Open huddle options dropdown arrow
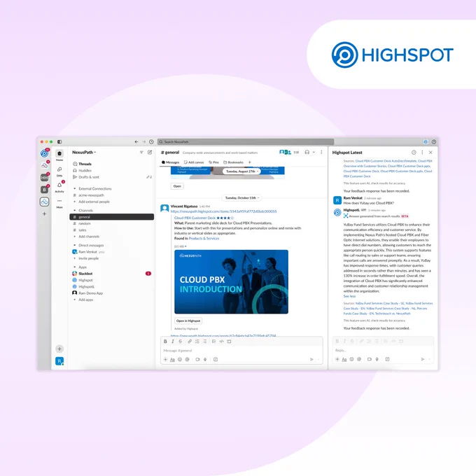This screenshot has height=476, width=476. pos(314,152)
